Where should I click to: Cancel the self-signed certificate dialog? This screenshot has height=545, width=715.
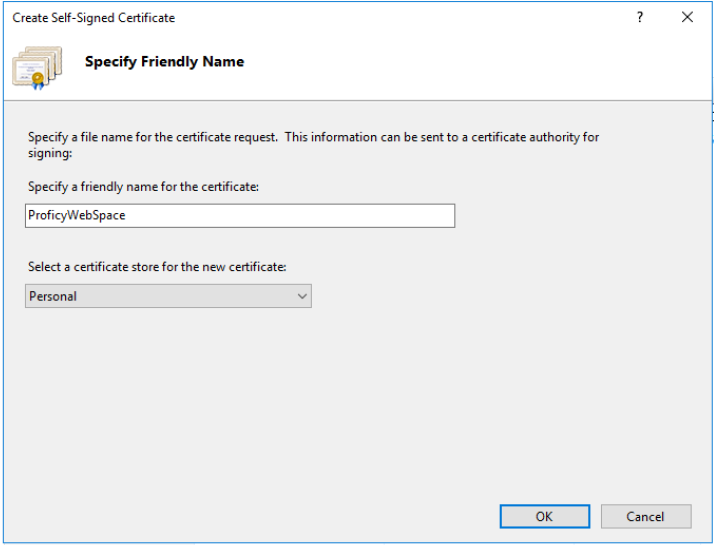point(646,516)
